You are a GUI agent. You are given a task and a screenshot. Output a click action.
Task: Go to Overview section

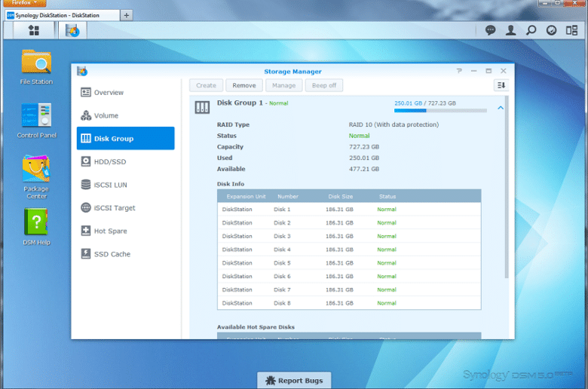pos(126,92)
